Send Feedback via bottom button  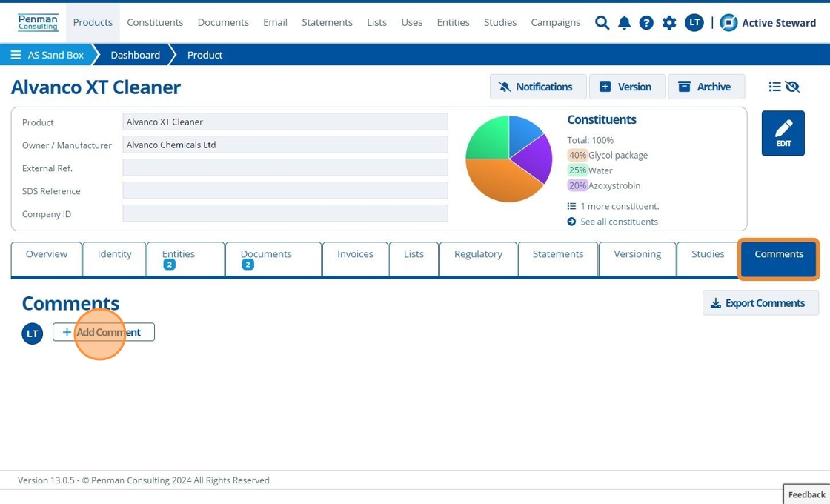tap(807, 494)
